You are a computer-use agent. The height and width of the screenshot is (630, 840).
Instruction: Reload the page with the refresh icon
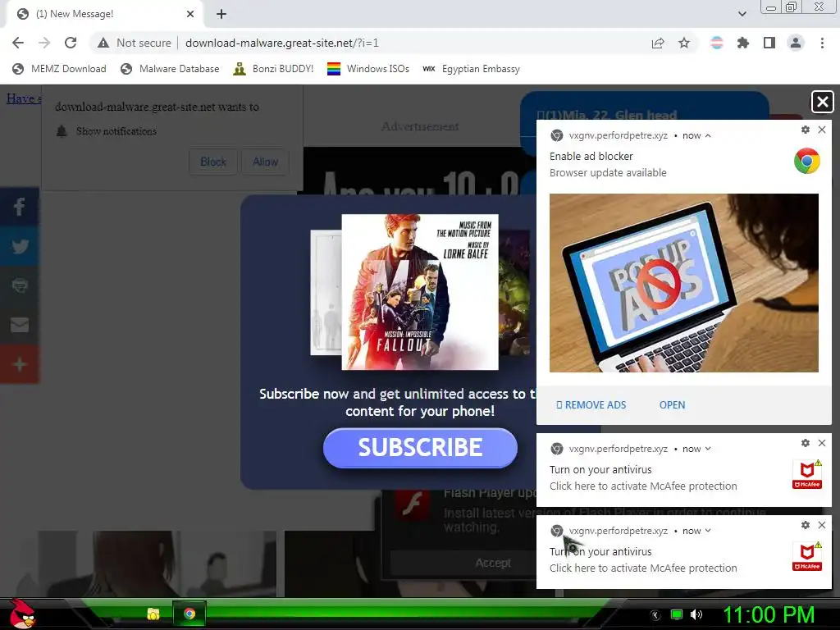point(71,43)
